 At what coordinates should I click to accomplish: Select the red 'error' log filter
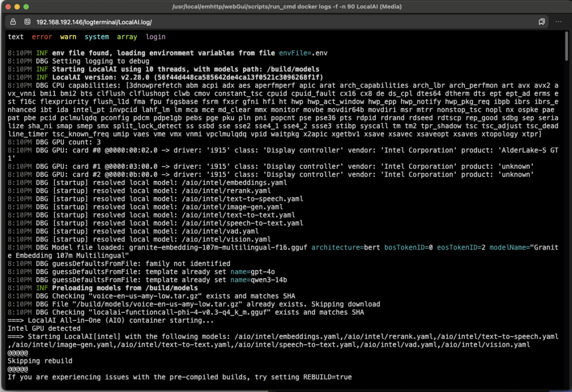[x=42, y=37]
